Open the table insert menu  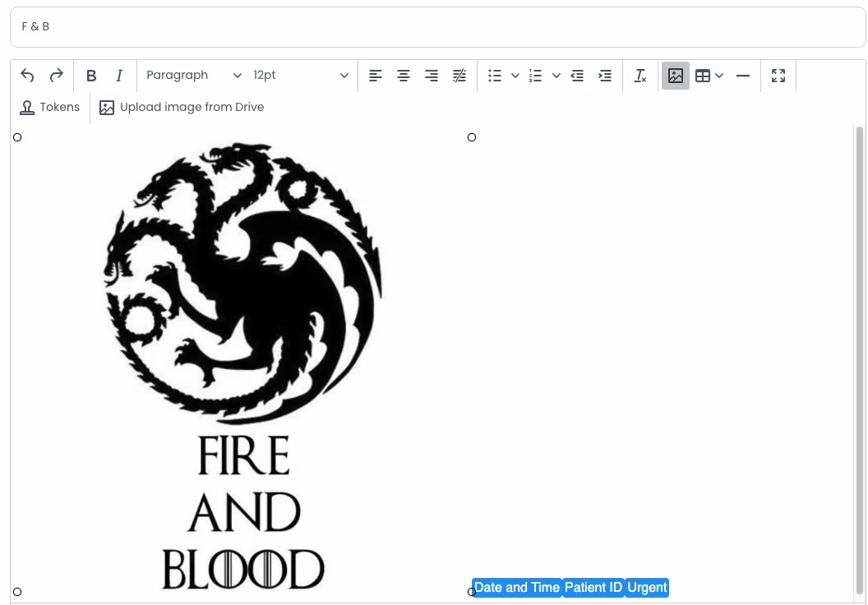point(709,76)
